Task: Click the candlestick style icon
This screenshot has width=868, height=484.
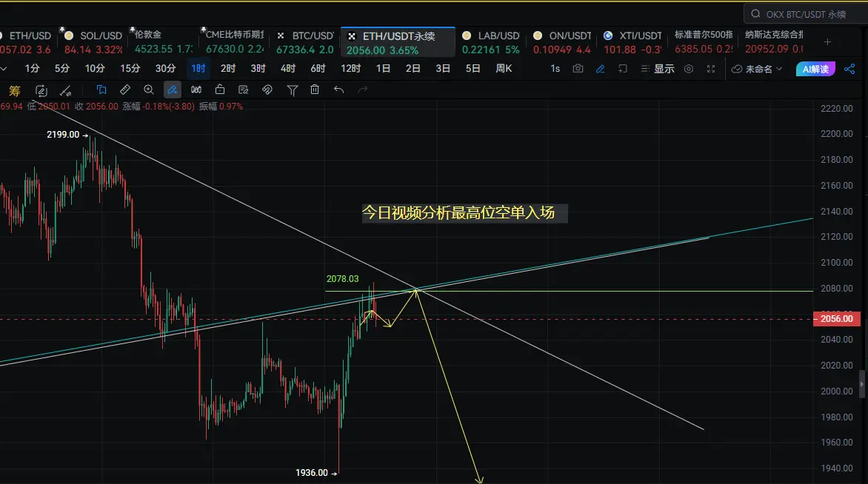Action: pos(196,90)
